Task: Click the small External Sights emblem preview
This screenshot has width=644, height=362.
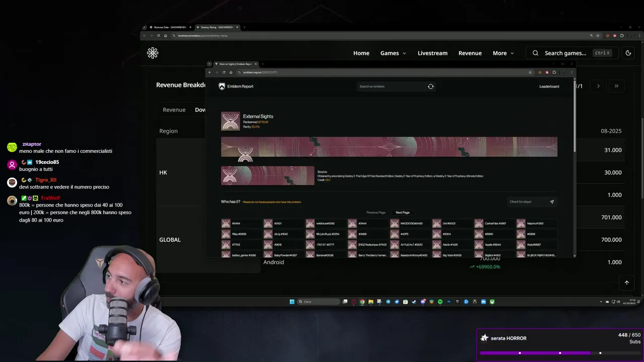Action: tap(268, 175)
